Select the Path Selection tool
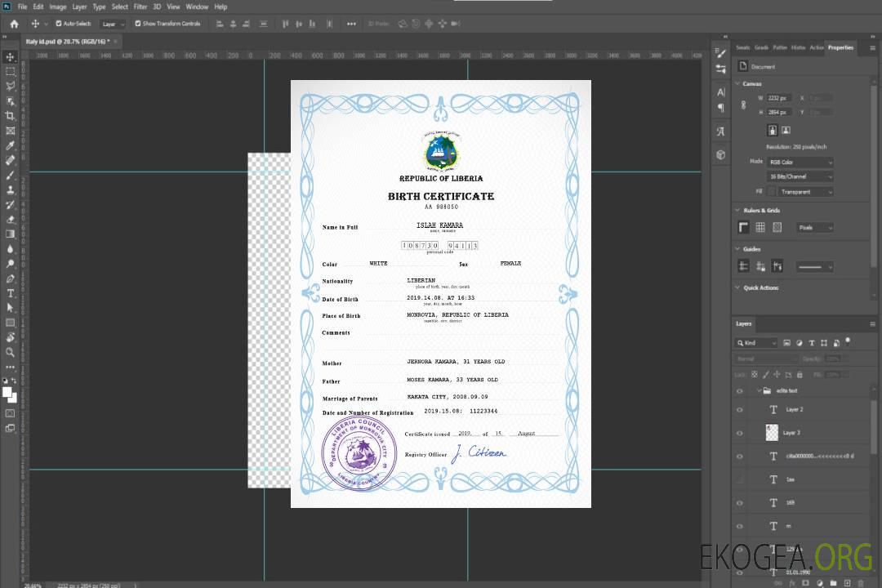This screenshot has width=882, height=588. pos(10,308)
